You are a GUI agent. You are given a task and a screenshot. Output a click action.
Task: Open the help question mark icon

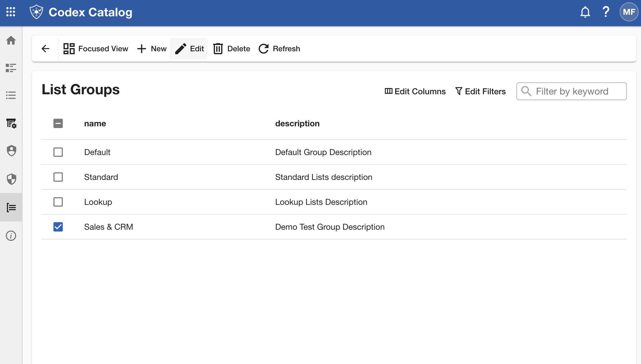coord(606,12)
